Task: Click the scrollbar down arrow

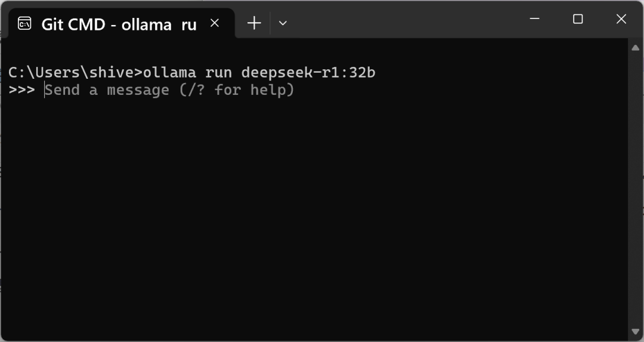Action: tap(635, 331)
